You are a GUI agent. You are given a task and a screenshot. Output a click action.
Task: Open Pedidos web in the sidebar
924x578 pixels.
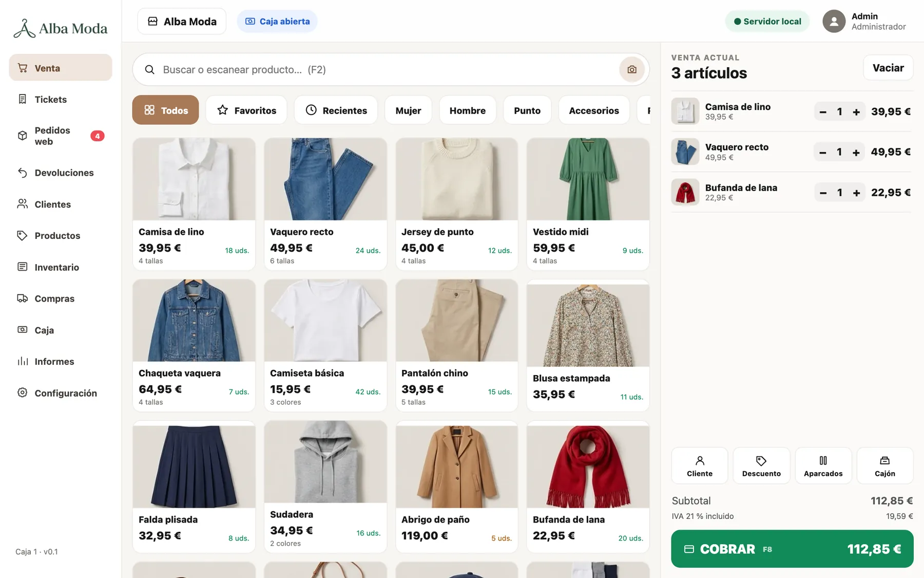pos(61,136)
